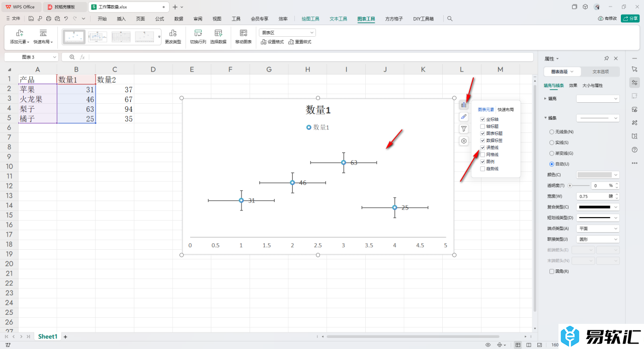Check the 轴标题 axis title checkbox

(x=483, y=126)
